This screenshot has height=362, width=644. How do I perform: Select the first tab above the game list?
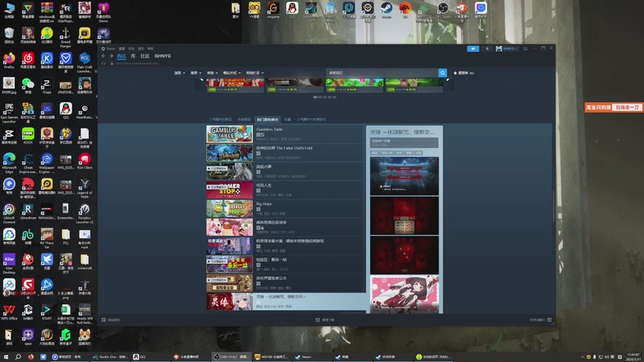(220, 119)
